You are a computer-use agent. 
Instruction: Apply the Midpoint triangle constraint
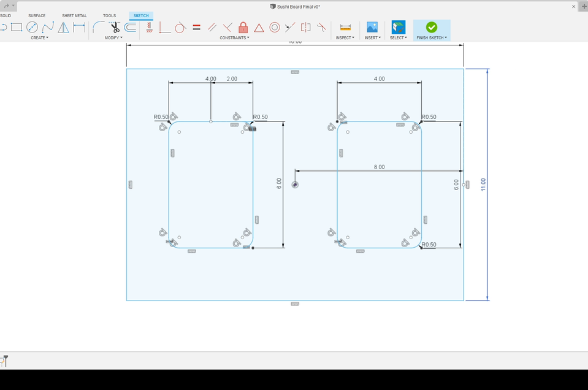[x=259, y=28]
